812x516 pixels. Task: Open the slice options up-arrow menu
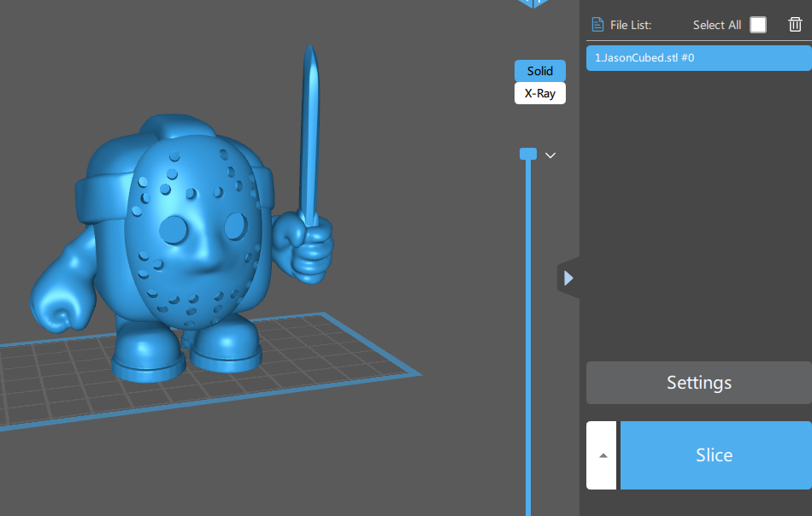pos(602,455)
